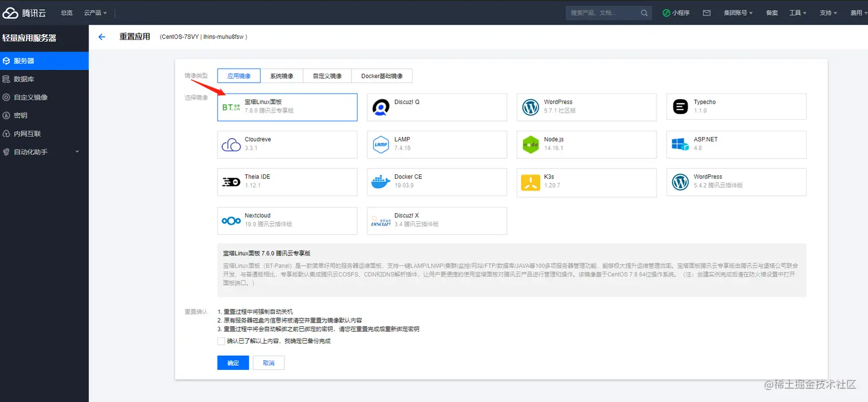Click the 确定 confirm button
This screenshot has width=868, height=402.
coord(233,363)
